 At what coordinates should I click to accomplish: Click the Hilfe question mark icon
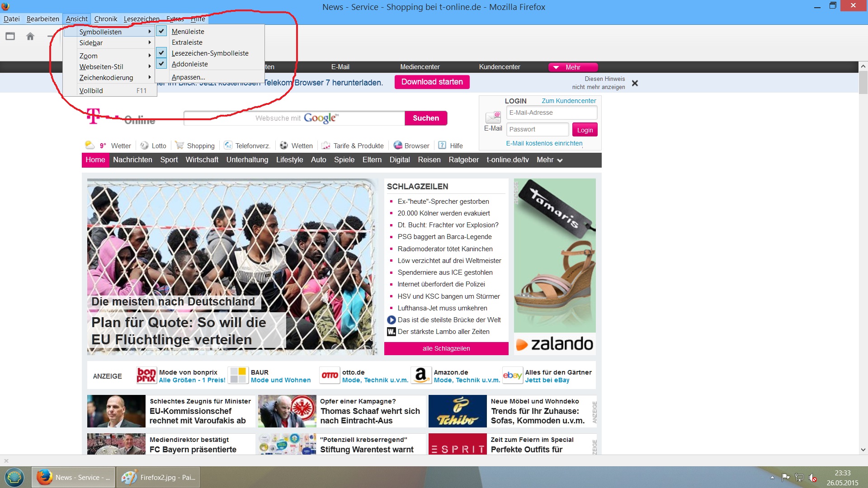coord(442,145)
